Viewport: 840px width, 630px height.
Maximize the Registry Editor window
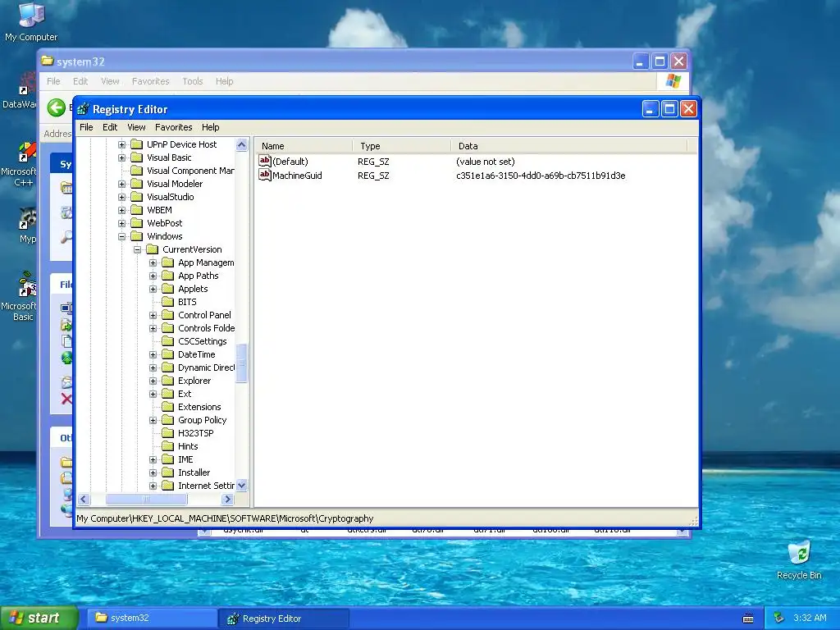669,109
